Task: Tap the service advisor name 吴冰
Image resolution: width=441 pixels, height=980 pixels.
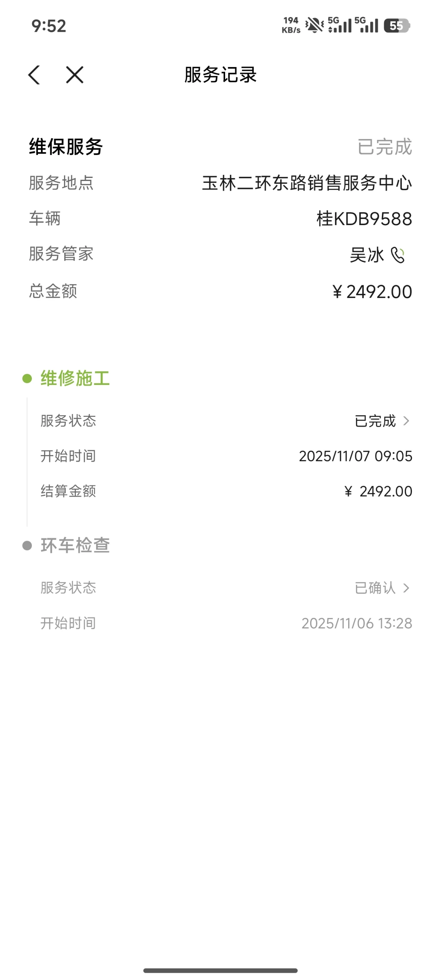Action: [367, 255]
